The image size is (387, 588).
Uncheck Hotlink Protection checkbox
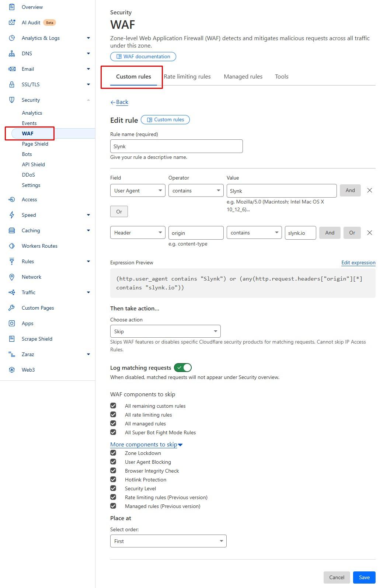tap(113, 480)
